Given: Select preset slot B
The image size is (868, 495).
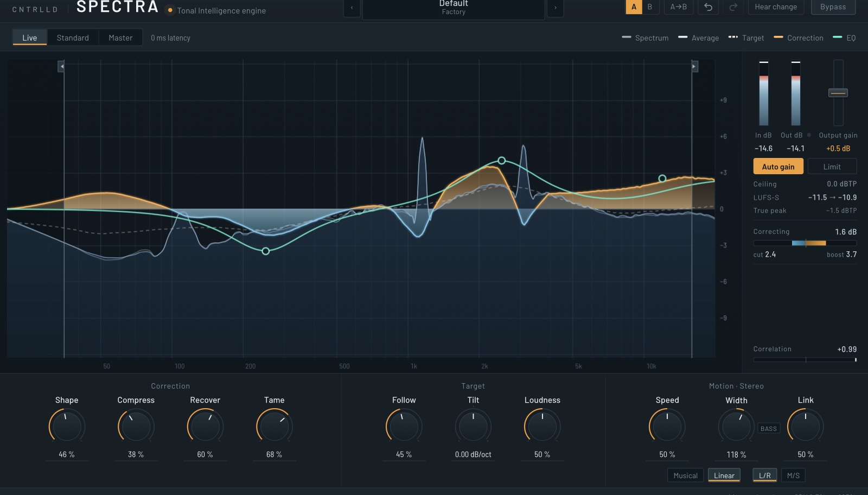Looking at the screenshot, I should pyautogui.click(x=650, y=7).
